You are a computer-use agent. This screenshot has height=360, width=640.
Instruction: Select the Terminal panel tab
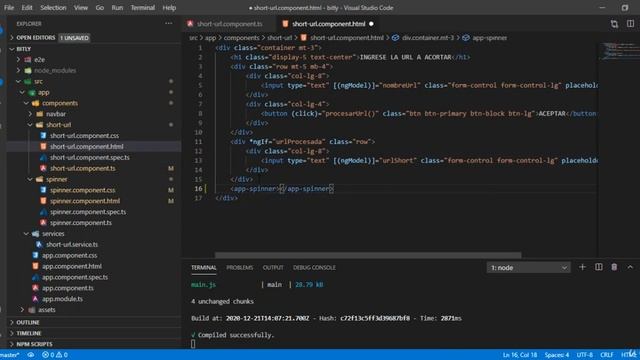point(204,268)
